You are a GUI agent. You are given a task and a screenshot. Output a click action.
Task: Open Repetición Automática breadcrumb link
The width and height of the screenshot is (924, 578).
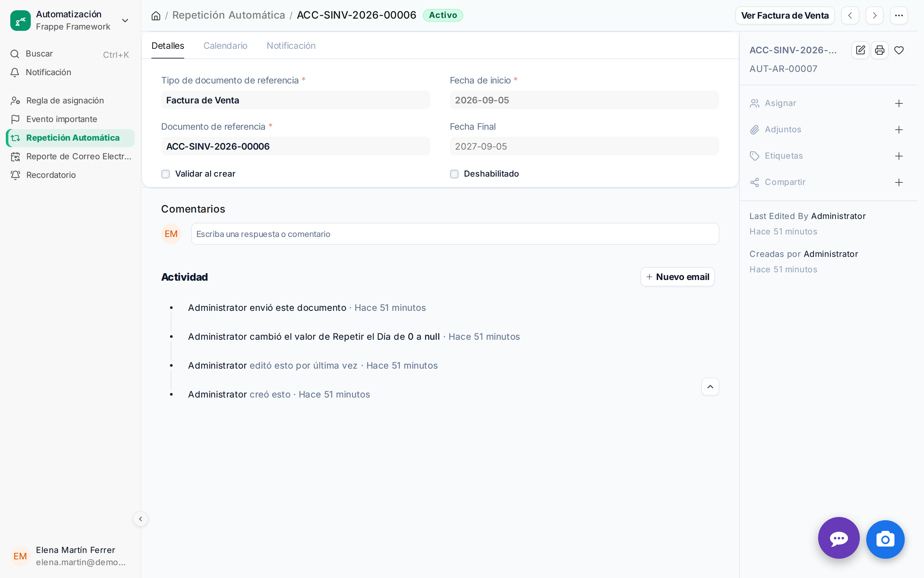pos(228,15)
